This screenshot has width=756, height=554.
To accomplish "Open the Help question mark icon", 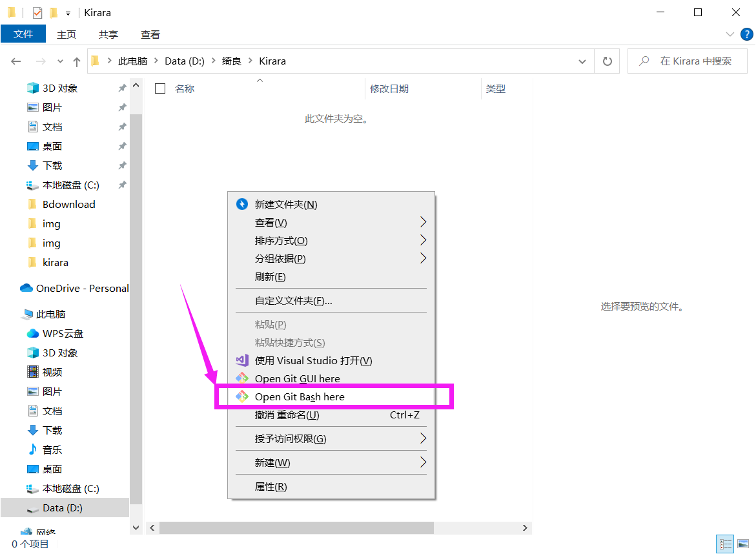I will [746, 34].
